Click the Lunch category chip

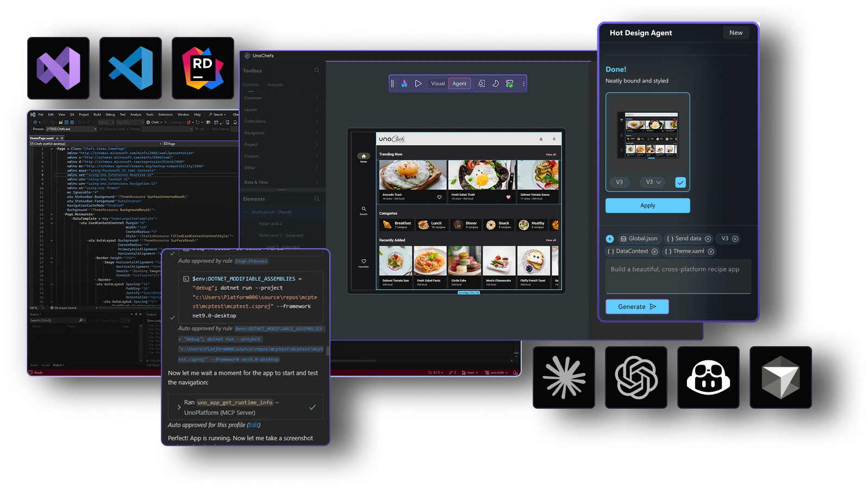(433, 225)
